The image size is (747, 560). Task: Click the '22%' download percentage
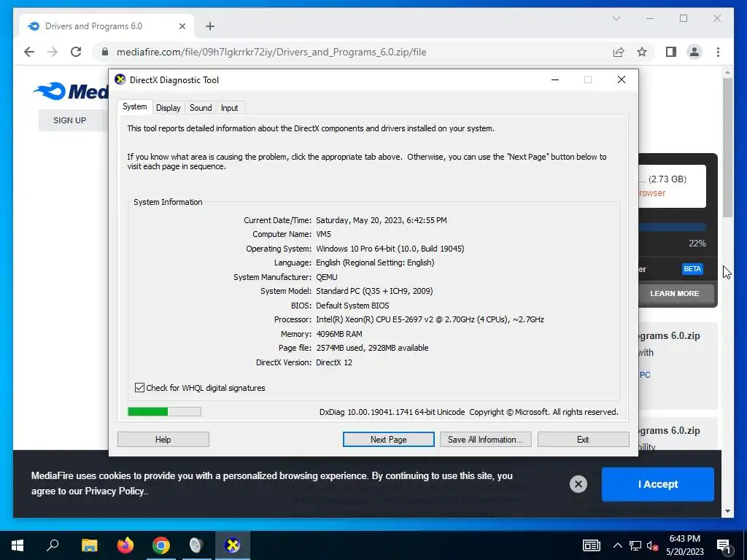(x=697, y=244)
